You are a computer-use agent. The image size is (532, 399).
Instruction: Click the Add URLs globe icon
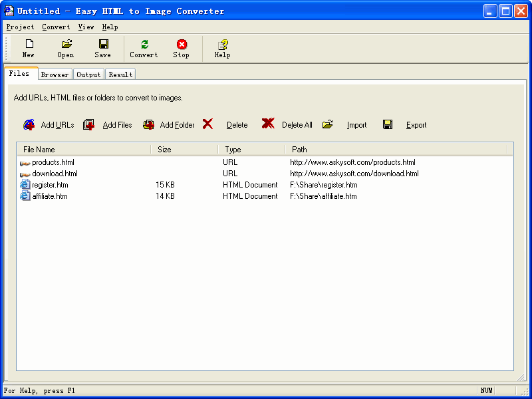pos(29,124)
